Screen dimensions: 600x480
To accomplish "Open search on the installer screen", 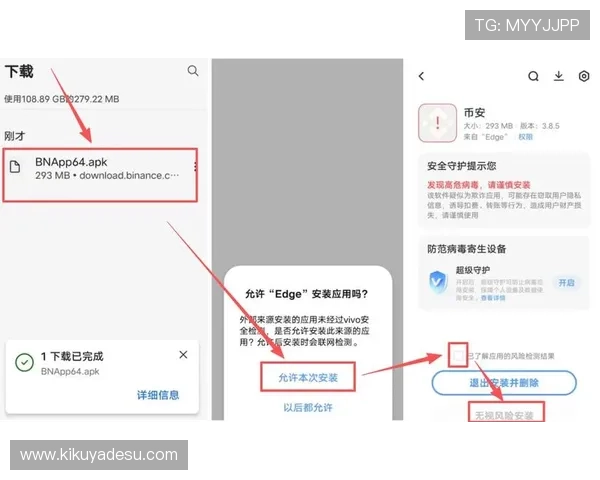I will point(533,76).
